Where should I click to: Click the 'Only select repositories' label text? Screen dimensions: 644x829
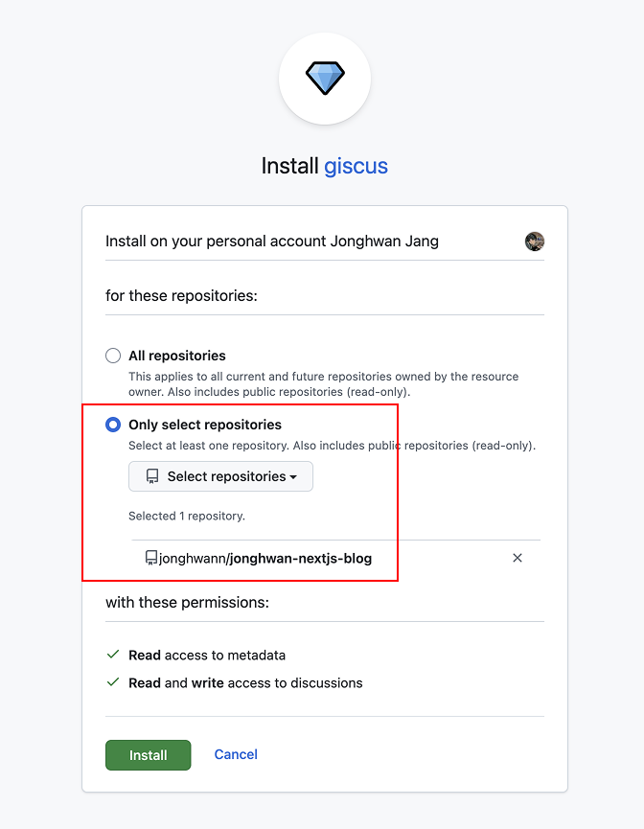coord(205,425)
